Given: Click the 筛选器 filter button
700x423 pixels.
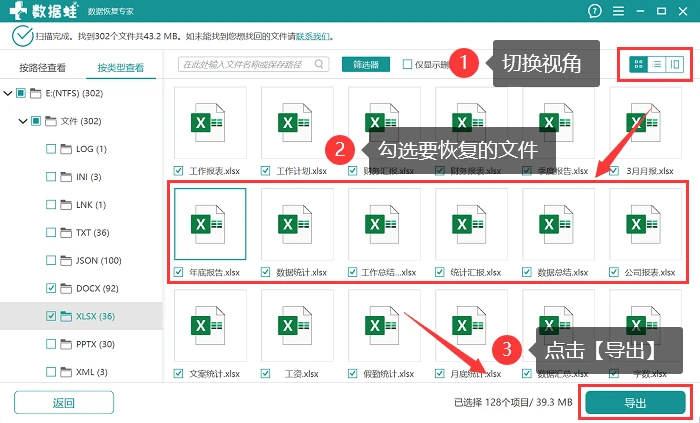Looking at the screenshot, I should (x=366, y=64).
